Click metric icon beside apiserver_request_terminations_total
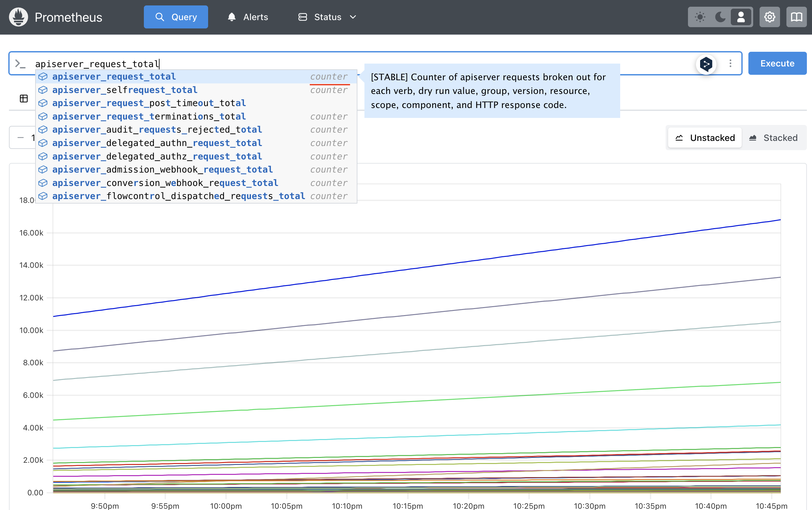This screenshot has height=510, width=812. 43,116
